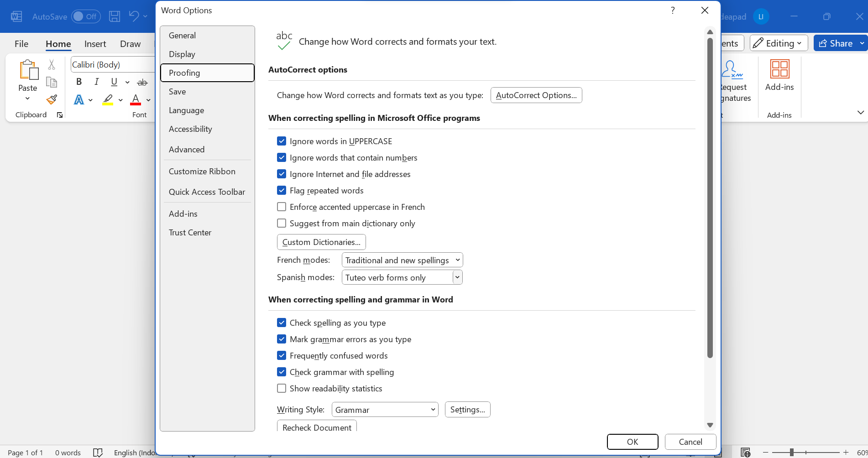Click the Format Painter brush icon
The height and width of the screenshot is (458, 868).
pos(52,99)
